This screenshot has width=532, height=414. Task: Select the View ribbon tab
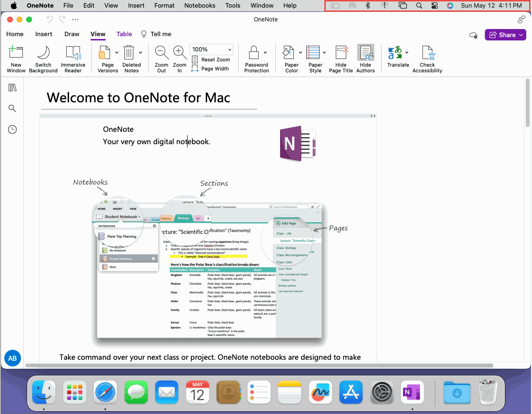(98, 34)
